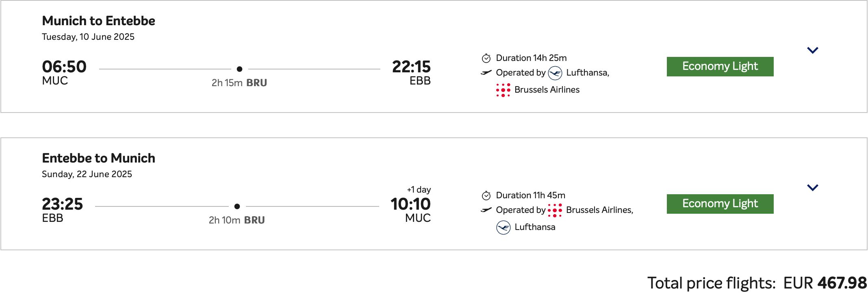
Task: Click the Lufthansa logo on the return flight
Action: tap(503, 227)
